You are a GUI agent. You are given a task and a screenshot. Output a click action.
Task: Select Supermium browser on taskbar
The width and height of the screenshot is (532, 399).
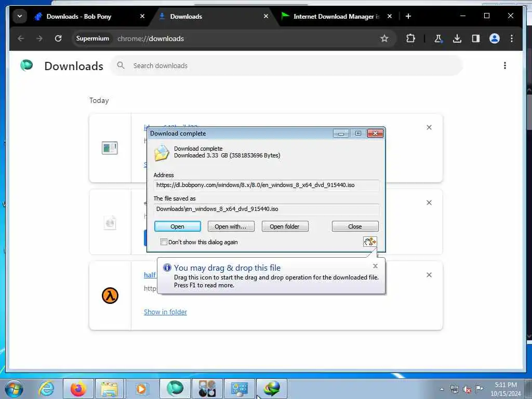pyautogui.click(x=175, y=389)
